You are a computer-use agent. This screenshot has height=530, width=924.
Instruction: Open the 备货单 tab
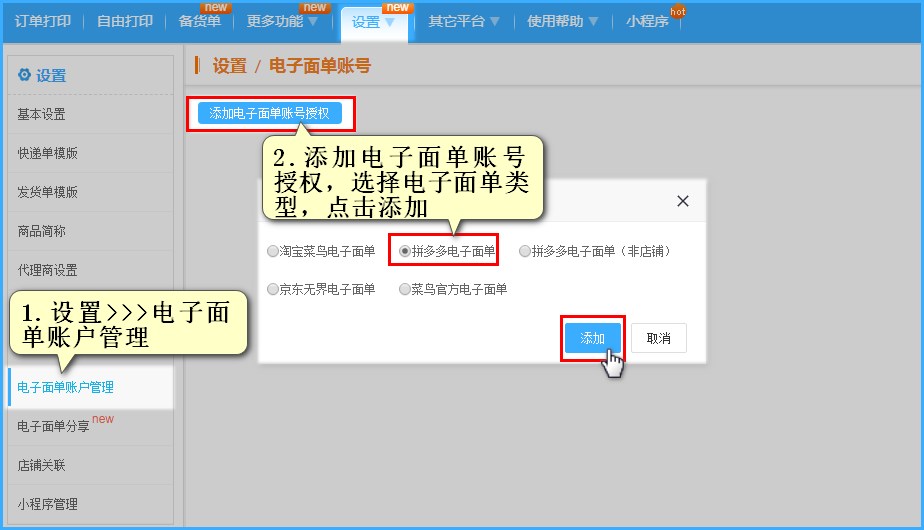click(x=199, y=21)
